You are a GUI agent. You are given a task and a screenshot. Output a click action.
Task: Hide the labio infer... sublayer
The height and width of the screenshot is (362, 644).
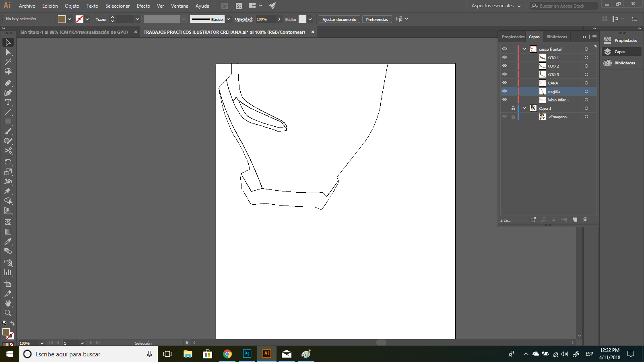pyautogui.click(x=504, y=99)
